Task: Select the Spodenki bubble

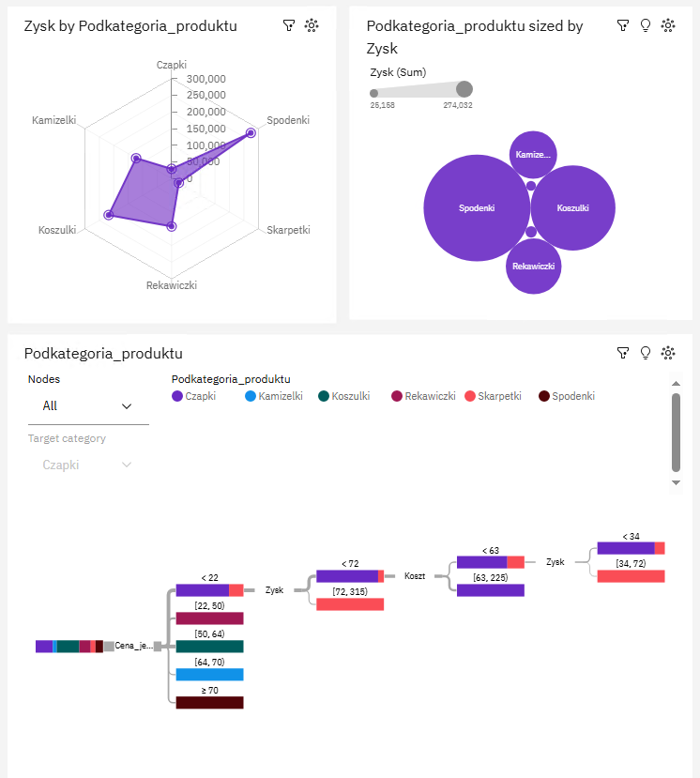Action: pos(477,207)
